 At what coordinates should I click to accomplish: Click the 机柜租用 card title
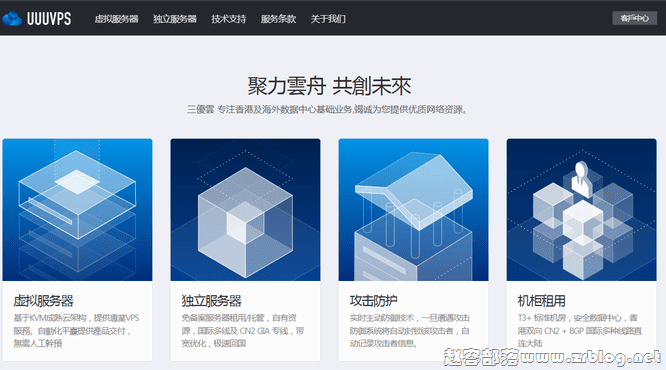(542, 301)
